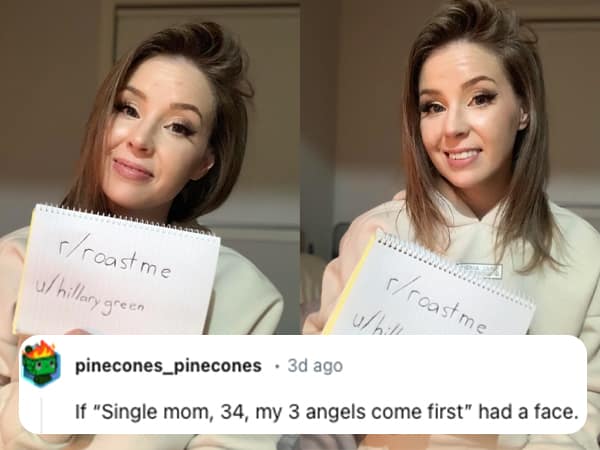
Task: Click the spiral binding of the left notepad
Action: [x=126, y=219]
